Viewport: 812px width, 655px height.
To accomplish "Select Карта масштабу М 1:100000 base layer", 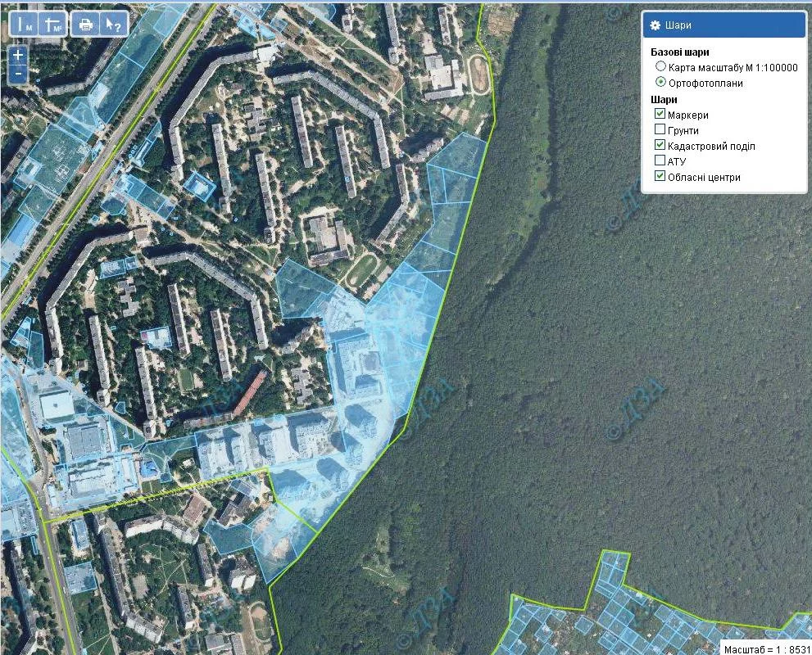I will click(660, 66).
